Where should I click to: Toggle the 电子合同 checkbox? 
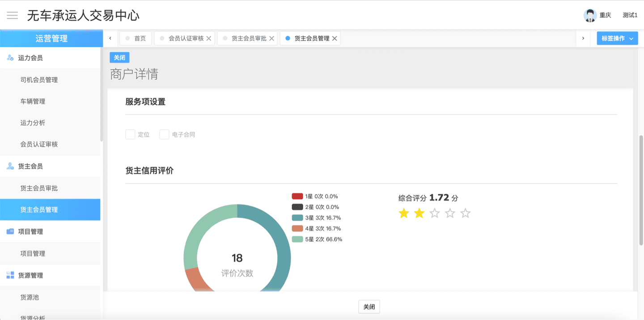coord(164,134)
